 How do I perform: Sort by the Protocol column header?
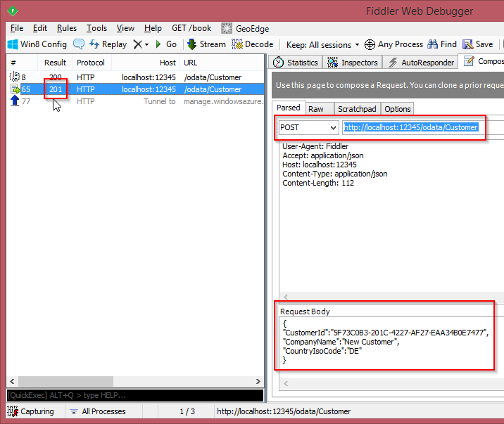92,63
